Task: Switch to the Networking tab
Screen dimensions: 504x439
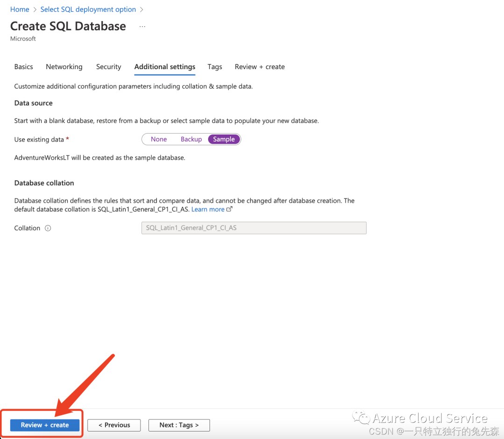Action: click(64, 67)
